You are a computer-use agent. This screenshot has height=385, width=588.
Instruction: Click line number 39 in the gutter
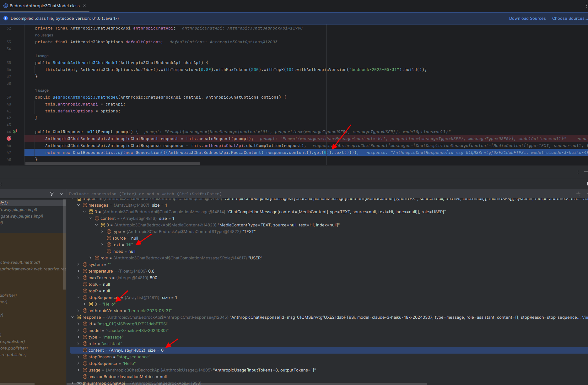pyautogui.click(x=9, y=97)
